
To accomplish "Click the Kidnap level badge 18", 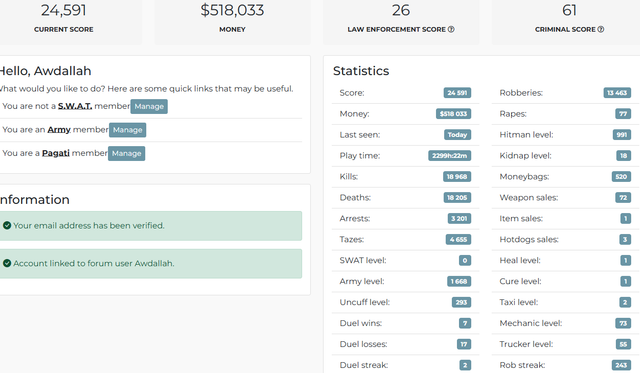I will [x=623, y=156].
